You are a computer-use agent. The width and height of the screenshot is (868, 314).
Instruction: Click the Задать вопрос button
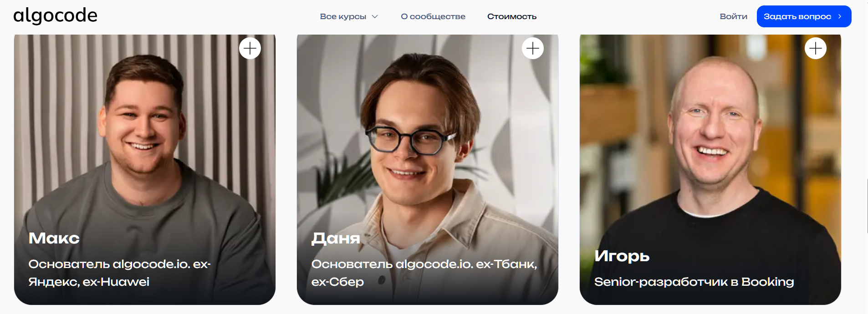click(x=804, y=16)
